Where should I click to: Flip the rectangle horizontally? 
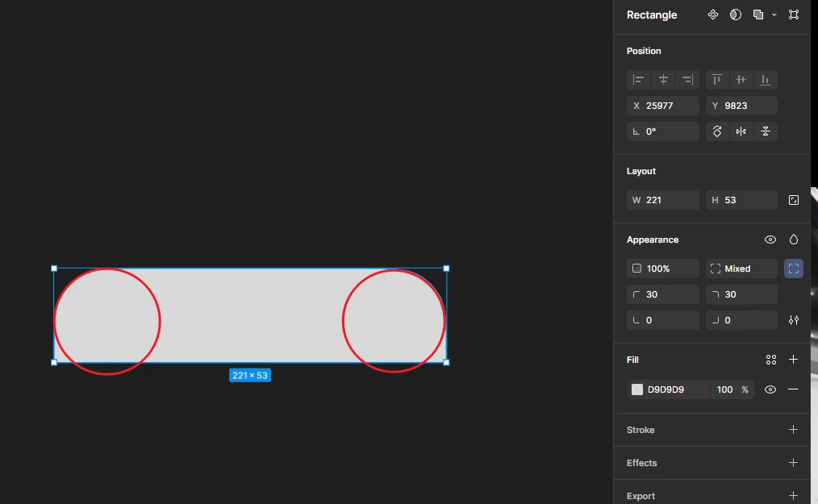click(741, 131)
